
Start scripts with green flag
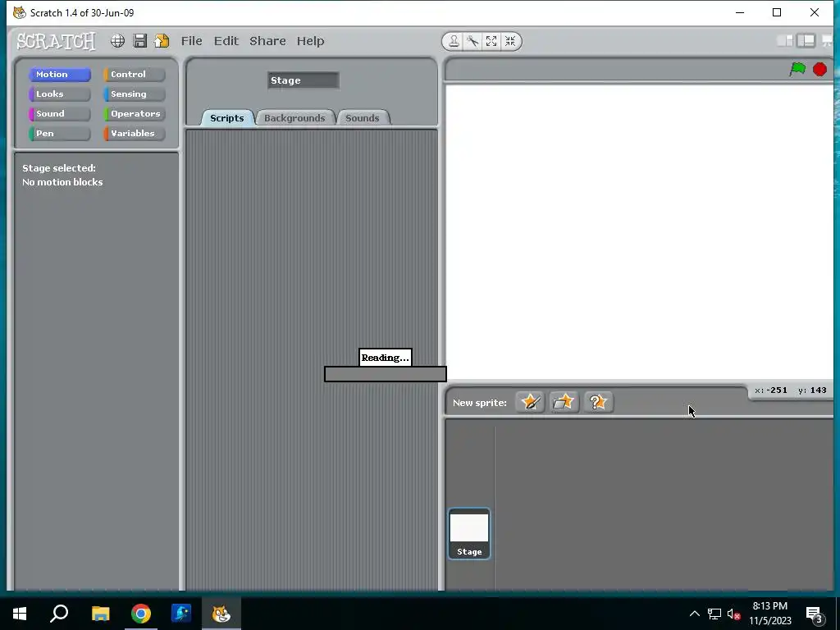[x=797, y=69]
